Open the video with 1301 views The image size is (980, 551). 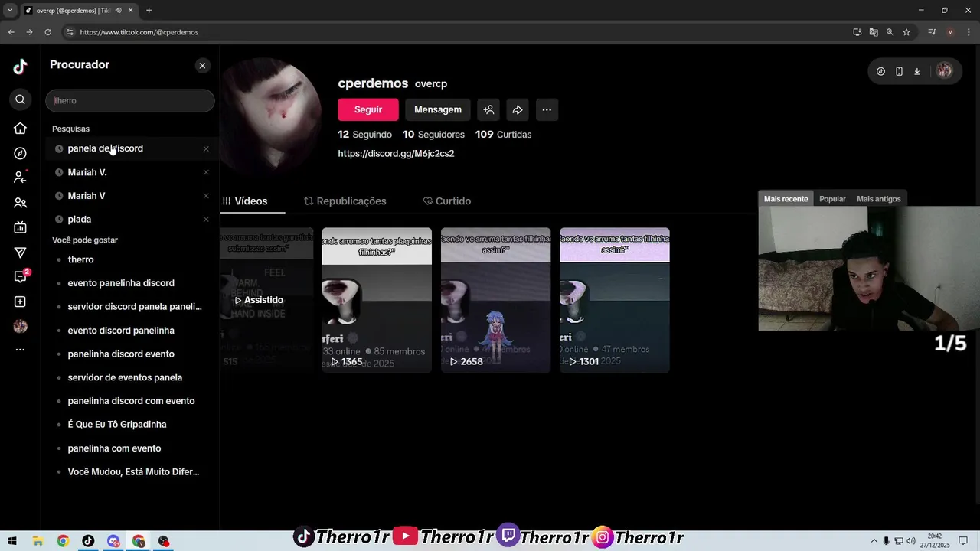615,300
